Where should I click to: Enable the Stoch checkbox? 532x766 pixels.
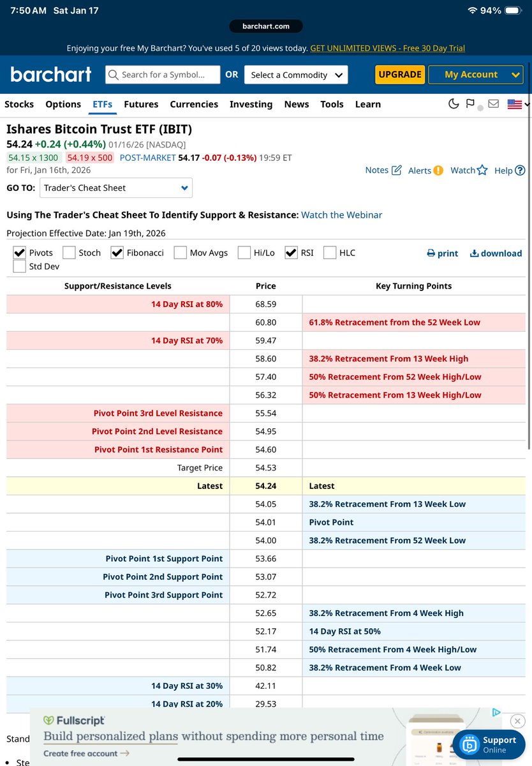click(x=69, y=253)
